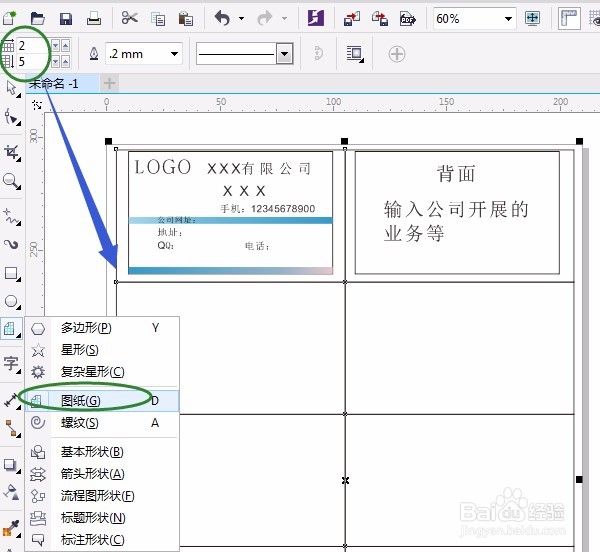
Task: Select the Connector tool
Action: click(11, 428)
